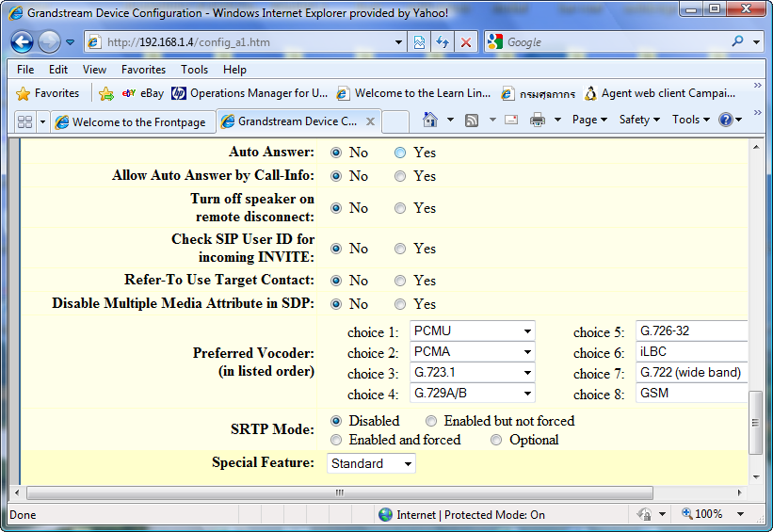Viewport: 773px width, 532px height.
Task: Click the vertical scrollbar down arrow
Action: point(756,476)
